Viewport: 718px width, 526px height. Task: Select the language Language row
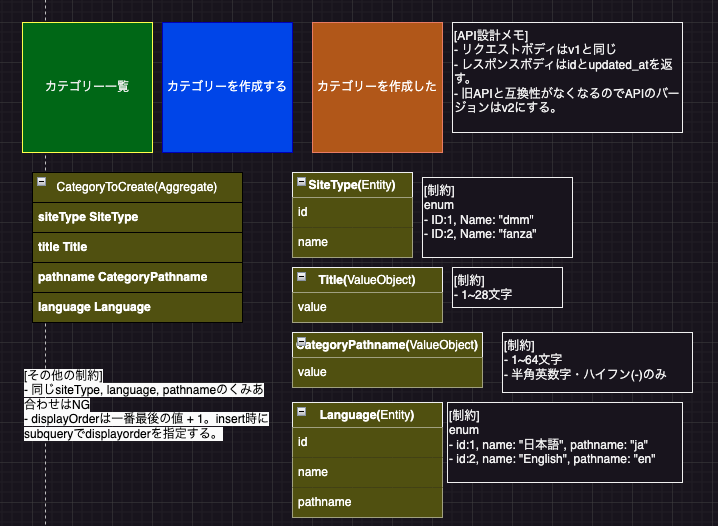tap(137, 307)
